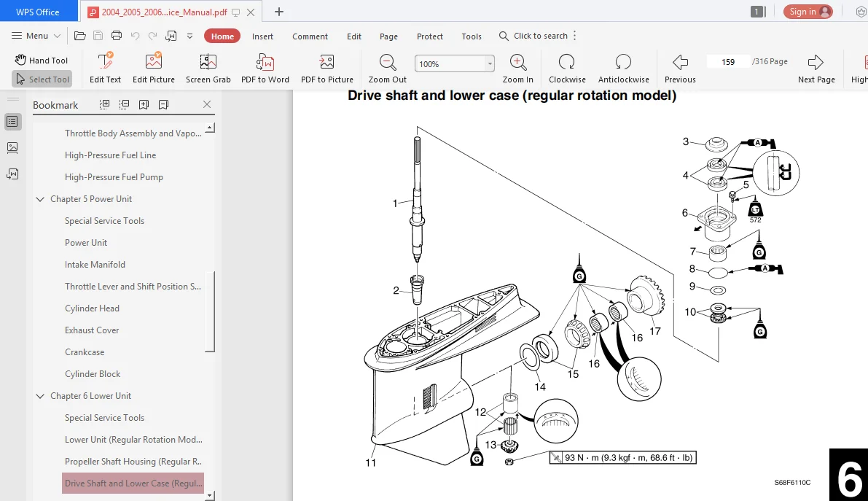Image resolution: width=868 pixels, height=501 pixels.
Task: Go to the Previous page
Action: point(680,68)
